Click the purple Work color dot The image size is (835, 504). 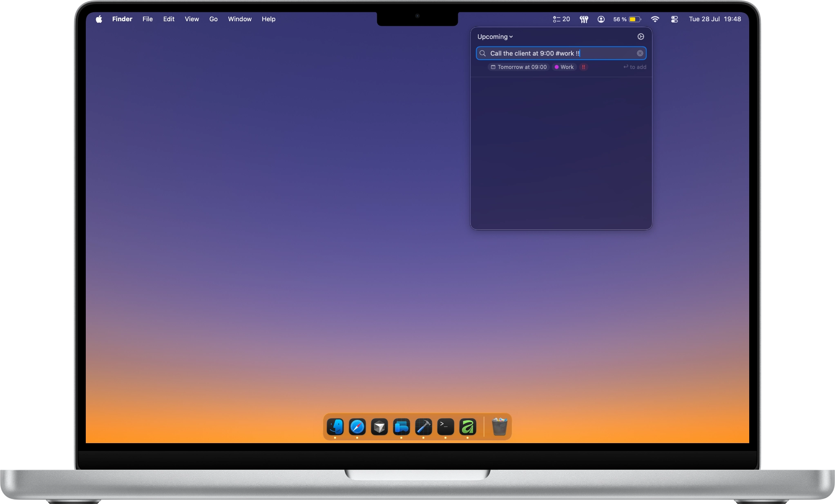tap(556, 67)
